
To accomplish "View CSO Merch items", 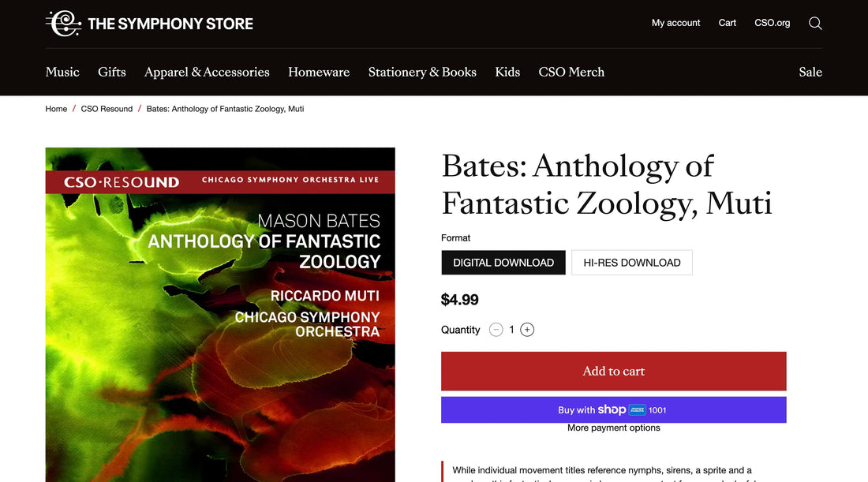I will [x=571, y=72].
